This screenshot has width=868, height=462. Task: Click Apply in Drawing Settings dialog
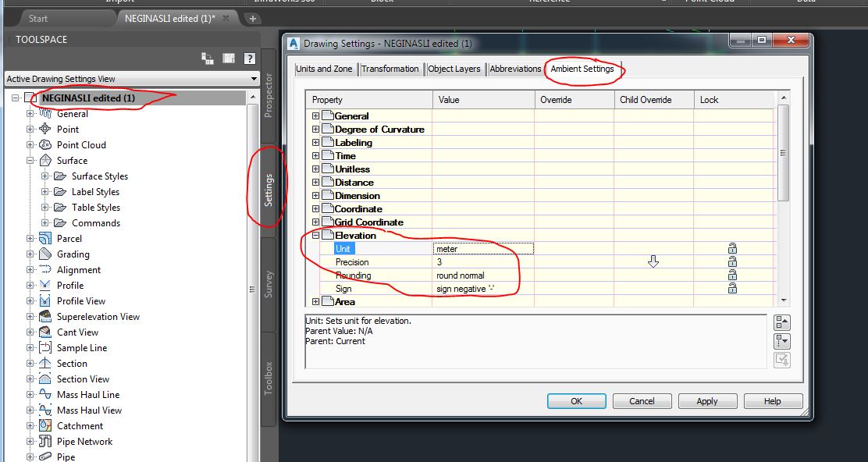[707, 401]
